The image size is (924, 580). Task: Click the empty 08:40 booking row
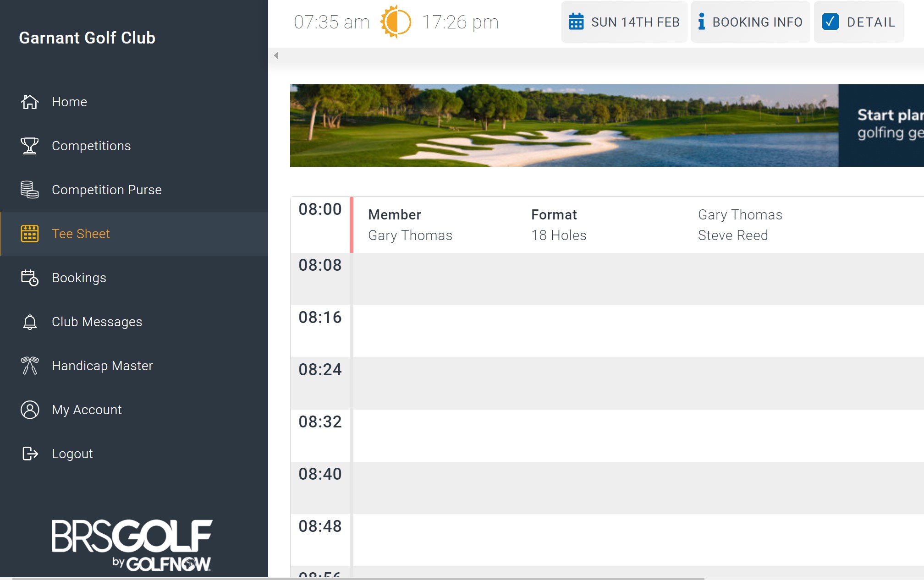click(638, 488)
